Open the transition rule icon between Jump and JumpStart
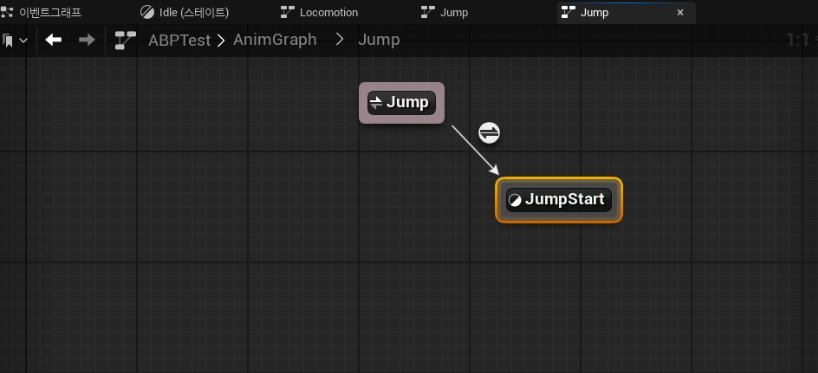 click(489, 133)
